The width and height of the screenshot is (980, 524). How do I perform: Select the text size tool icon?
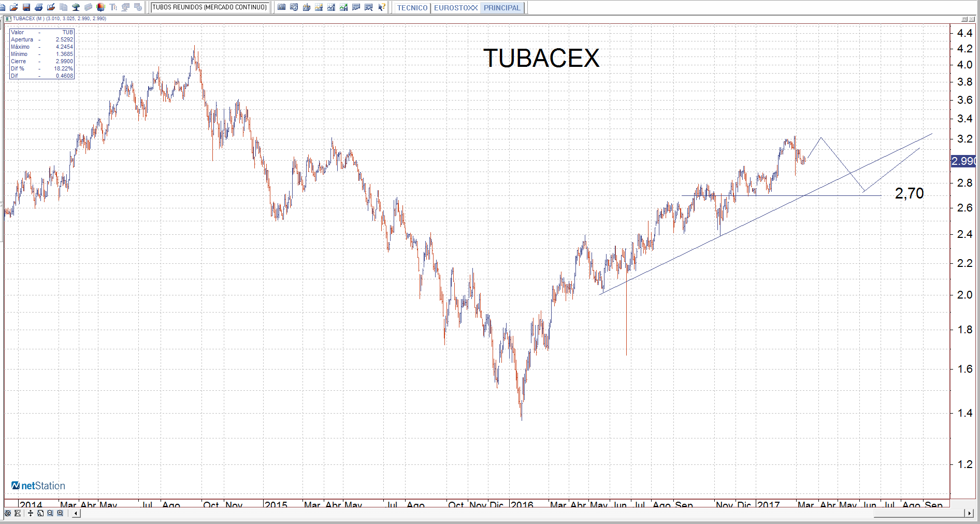pos(113,7)
